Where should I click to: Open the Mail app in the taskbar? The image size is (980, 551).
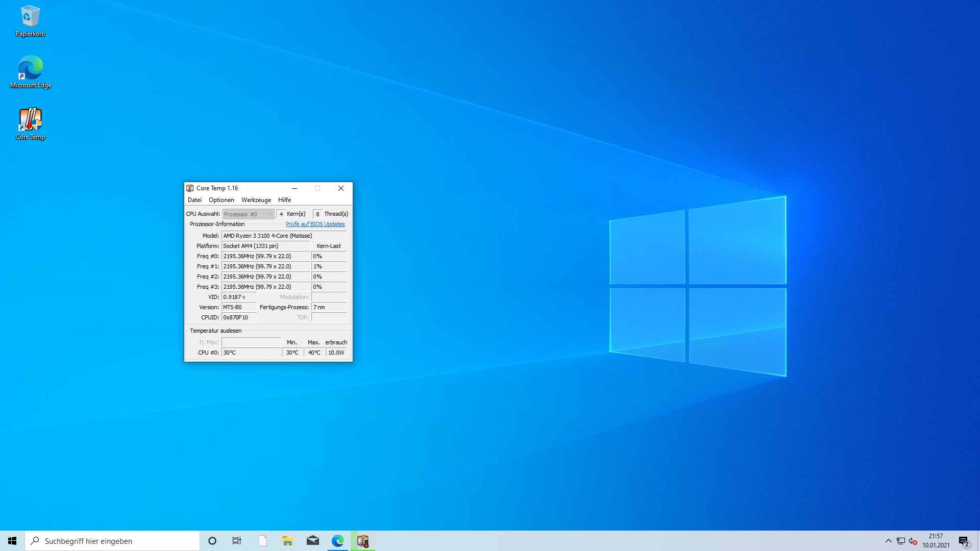point(312,541)
